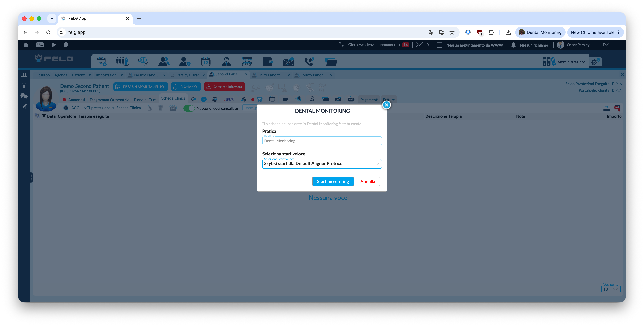This screenshot has height=326, width=644.
Task: Switch to Piano di Cura tab
Action: (145, 100)
